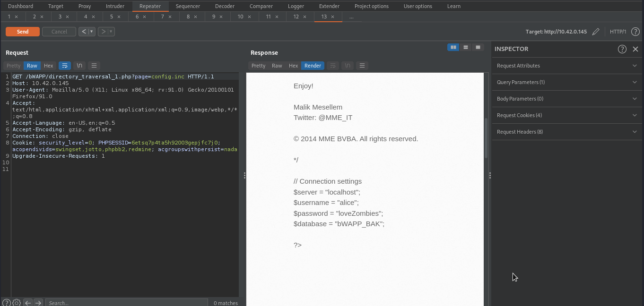Open the Sequencer tab
The width and height of the screenshot is (644, 306).
tap(188, 6)
